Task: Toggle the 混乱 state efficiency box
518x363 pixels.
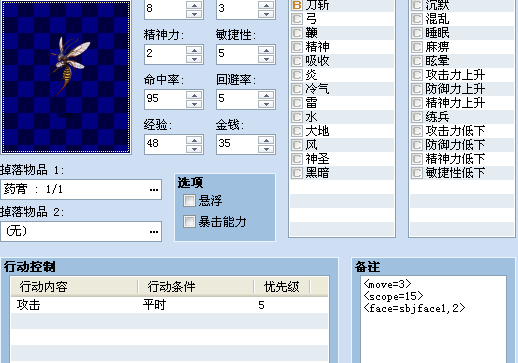Action: (417, 19)
